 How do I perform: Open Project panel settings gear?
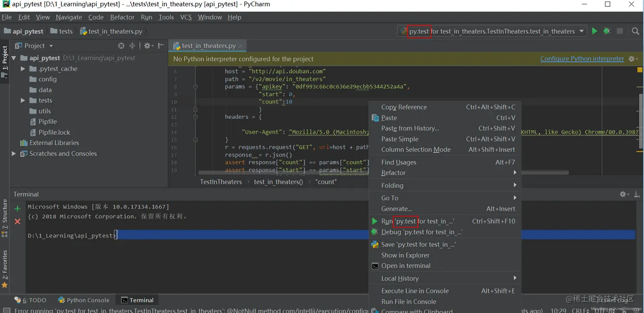click(148, 46)
